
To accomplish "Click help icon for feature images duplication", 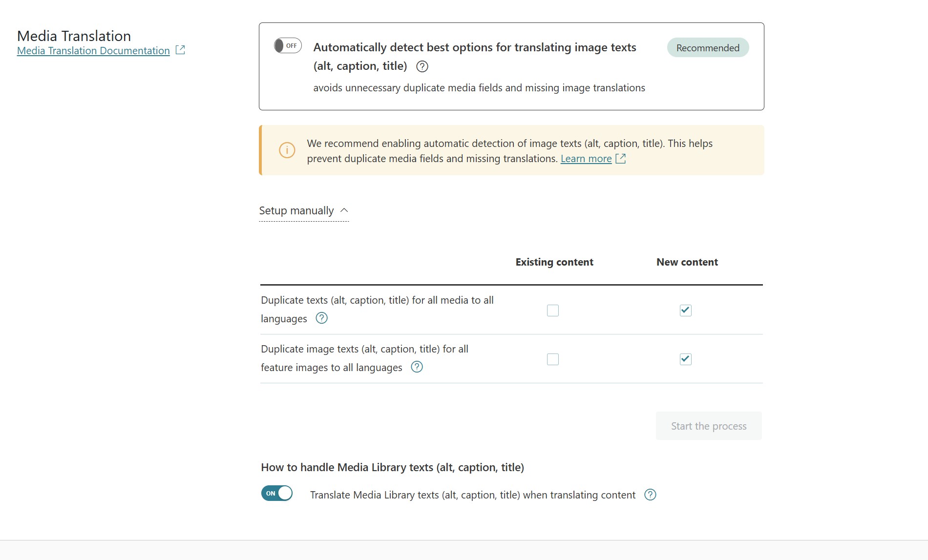I will click(x=417, y=367).
